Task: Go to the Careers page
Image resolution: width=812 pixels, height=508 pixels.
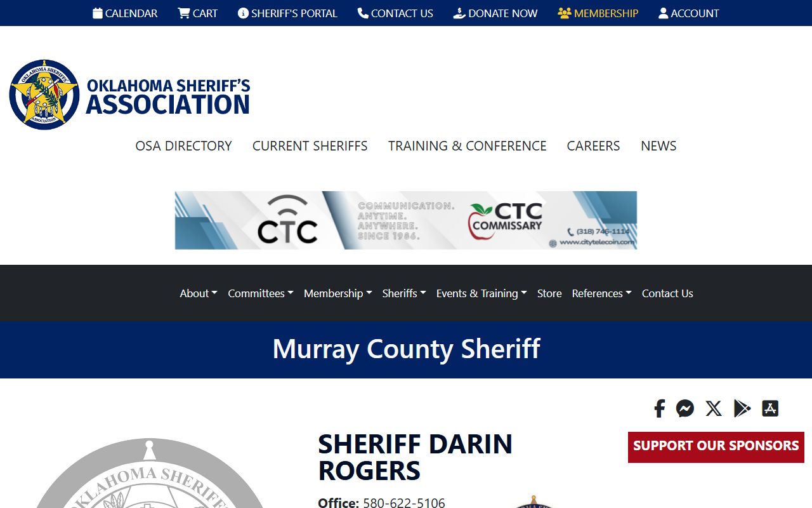Action: pyautogui.click(x=594, y=146)
